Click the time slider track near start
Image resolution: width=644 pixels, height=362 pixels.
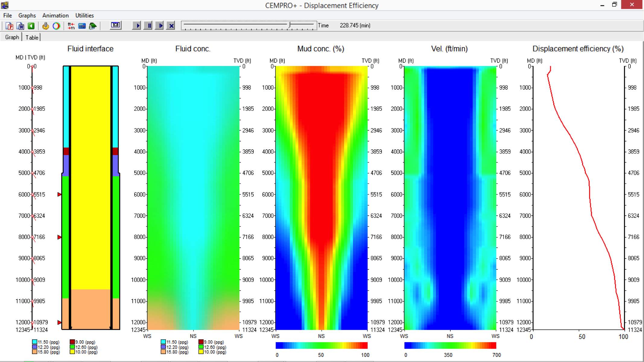(x=189, y=24)
